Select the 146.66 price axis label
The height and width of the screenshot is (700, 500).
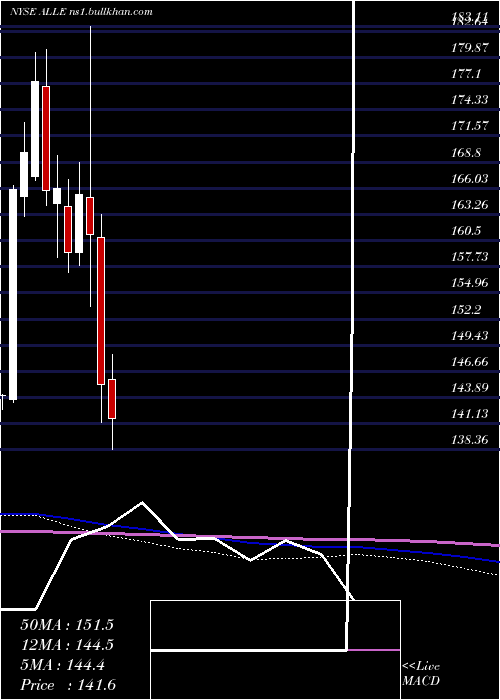469,362
